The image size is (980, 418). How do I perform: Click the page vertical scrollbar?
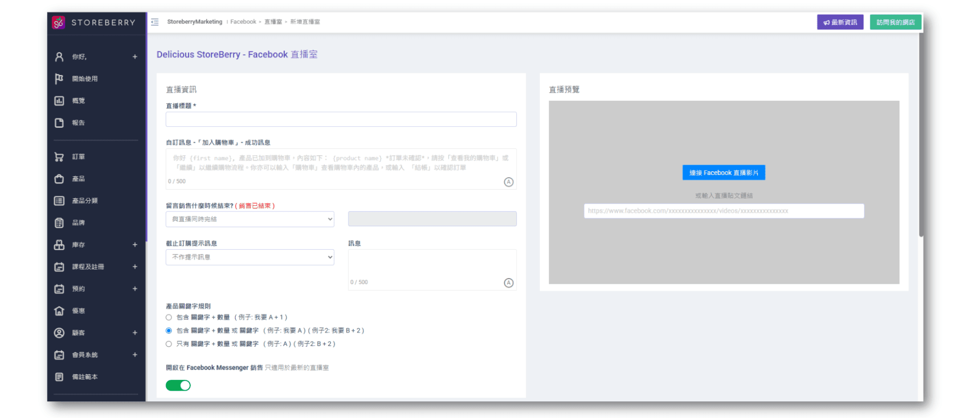point(921,135)
